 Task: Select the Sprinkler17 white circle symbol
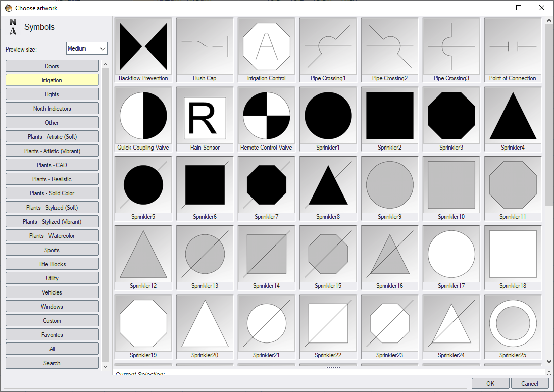pos(451,258)
